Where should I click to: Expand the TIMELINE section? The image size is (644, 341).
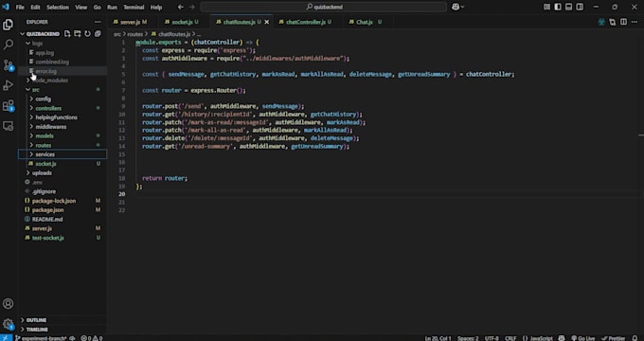pyautogui.click(x=63, y=330)
